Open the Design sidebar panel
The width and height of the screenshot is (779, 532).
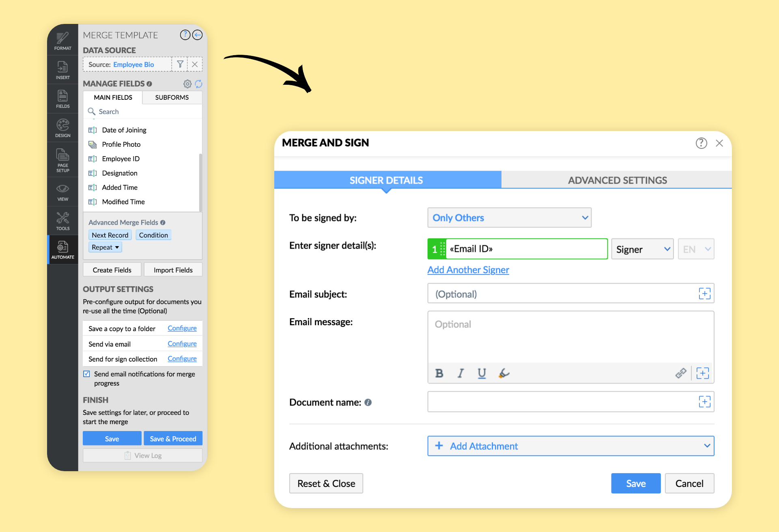coord(62,128)
